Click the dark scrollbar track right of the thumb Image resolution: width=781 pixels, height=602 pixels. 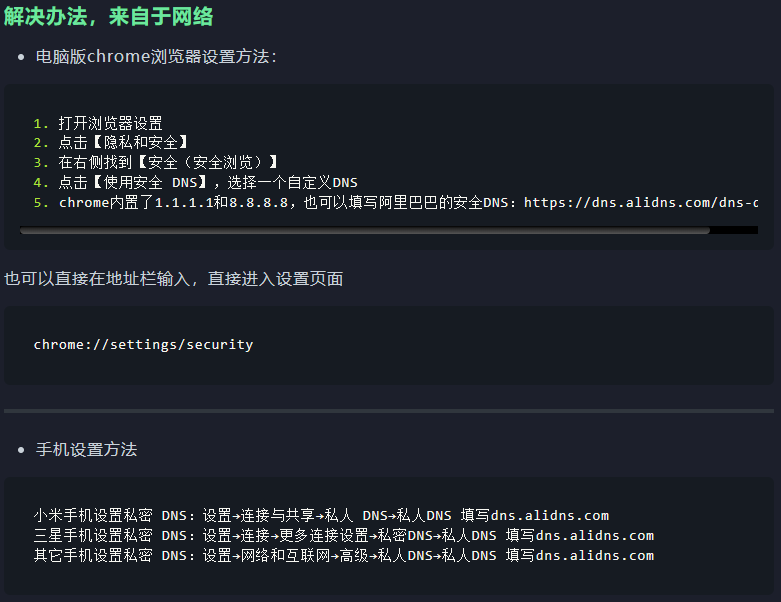tap(734, 230)
